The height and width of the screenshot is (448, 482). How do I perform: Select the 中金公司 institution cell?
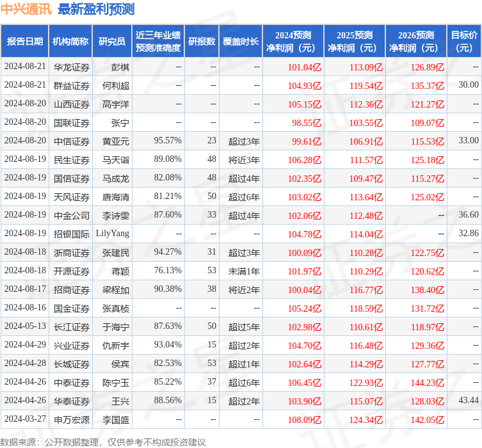(71, 216)
